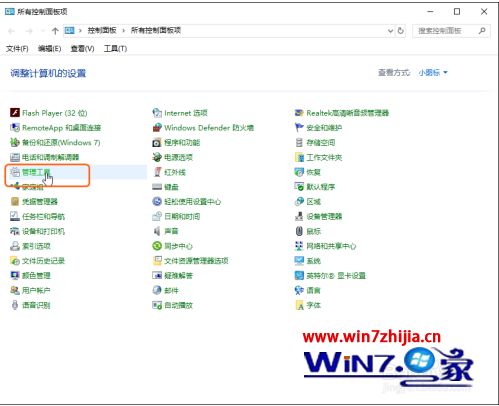499x406 pixels.
Task: Go forward using the Forward arrow
Action: click(29, 31)
